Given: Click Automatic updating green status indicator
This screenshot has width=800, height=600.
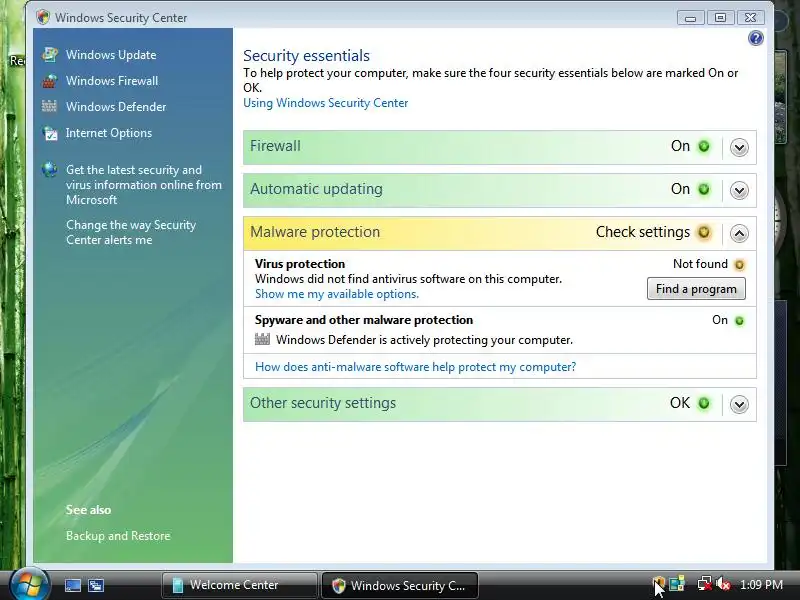Looking at the screenshot, I should 704,189.
